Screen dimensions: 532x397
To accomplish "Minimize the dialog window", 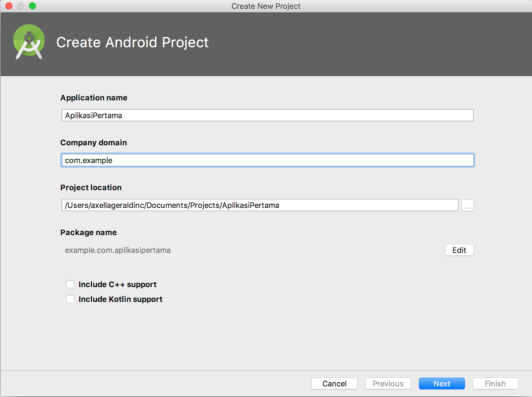I will pyautogui.click(x=21, y=6).
